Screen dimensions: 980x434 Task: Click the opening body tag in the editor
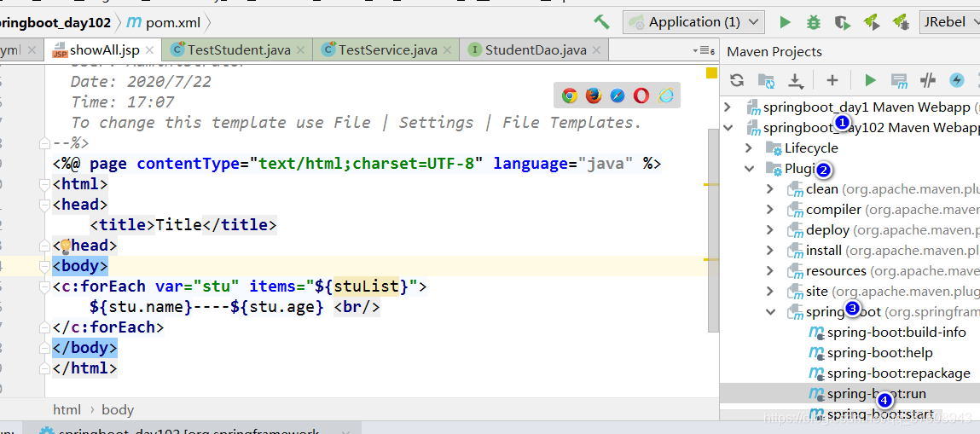81,267
